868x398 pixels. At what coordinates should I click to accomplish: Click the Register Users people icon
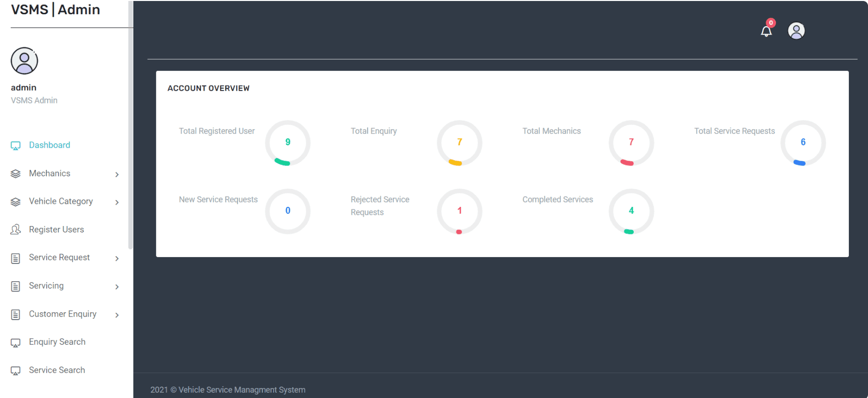tap(16, 230)
